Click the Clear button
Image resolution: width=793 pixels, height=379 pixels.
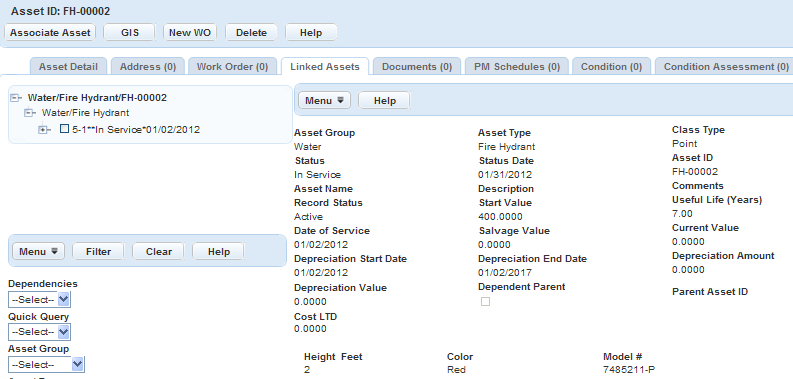pos(159,251)
